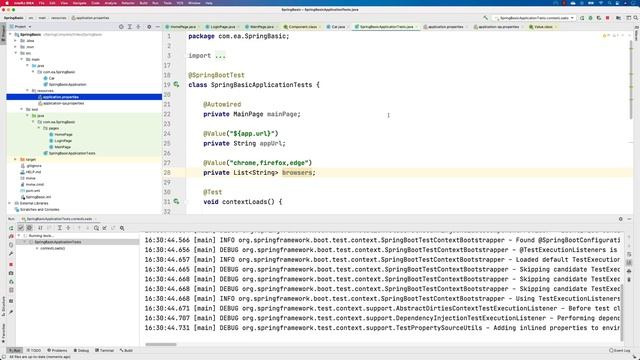Print console output using printer icon

click(x=629, y=271)
